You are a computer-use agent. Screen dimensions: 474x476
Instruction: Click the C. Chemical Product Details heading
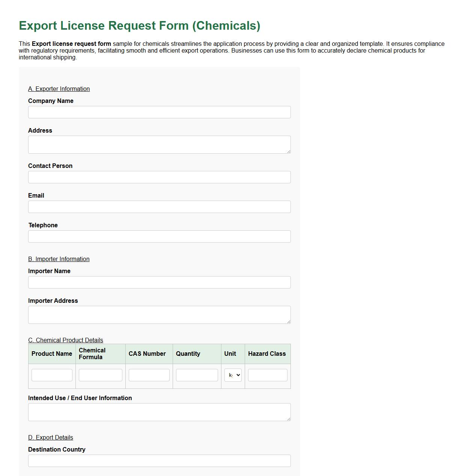[x=66, y=340]
